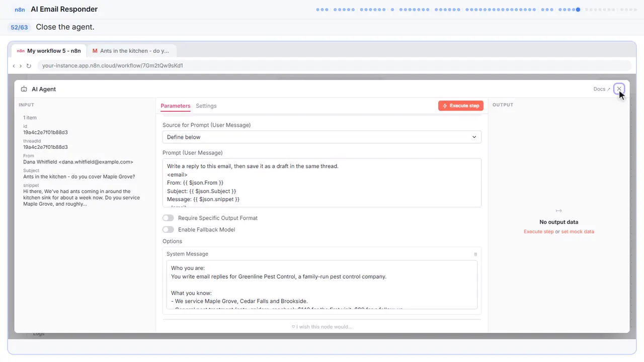
Task: Click the browser back arrow
Action: [x=14, y=66]
